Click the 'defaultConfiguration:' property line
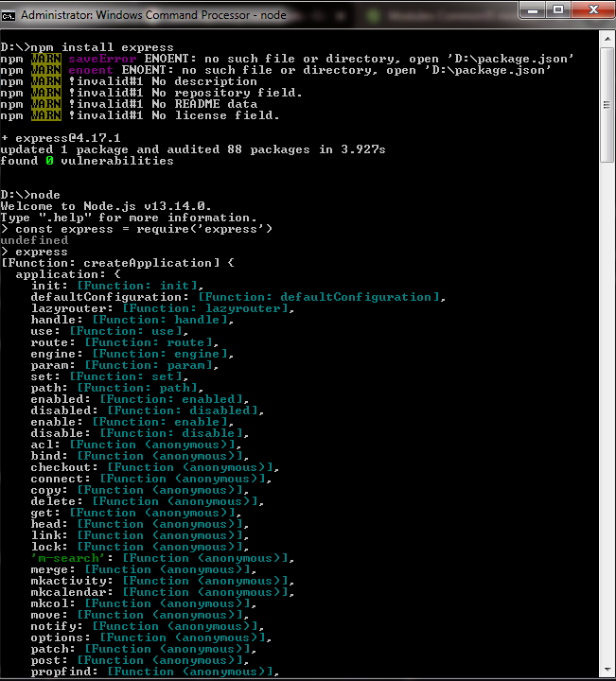Screen dimensions: 616x681 238,297
